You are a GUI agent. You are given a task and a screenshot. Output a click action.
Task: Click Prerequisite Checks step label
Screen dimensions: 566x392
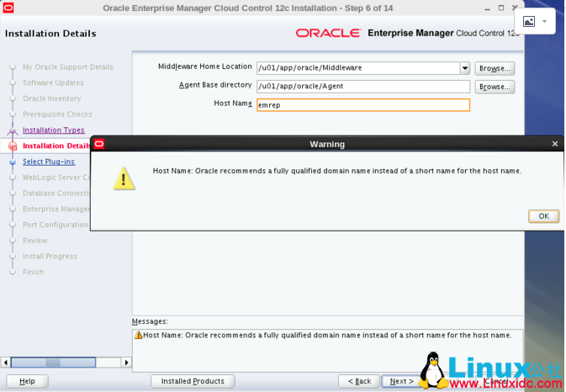[x=57, y=114]
